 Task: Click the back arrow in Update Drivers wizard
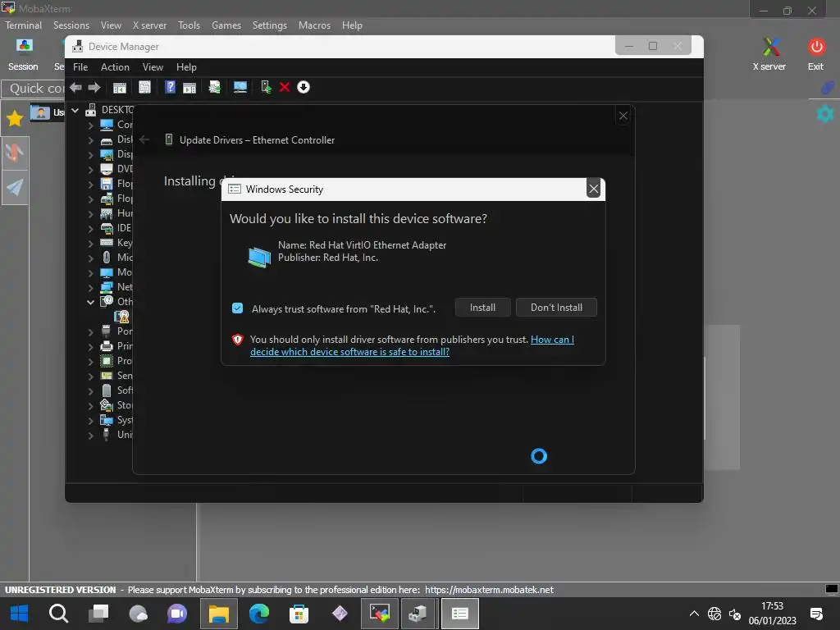[x=144, y=139]
